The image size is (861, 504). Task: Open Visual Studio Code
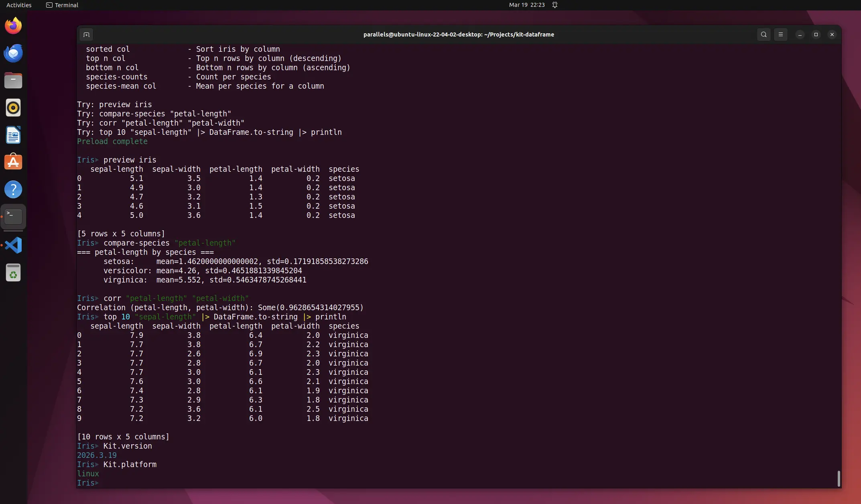pyautogui.click(x=13, y=245)
